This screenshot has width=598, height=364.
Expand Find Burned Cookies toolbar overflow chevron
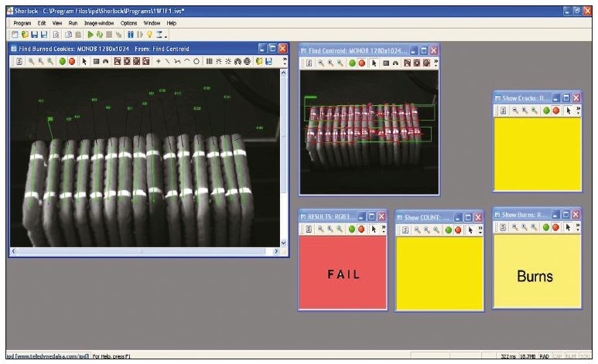(x=284, y=61)
